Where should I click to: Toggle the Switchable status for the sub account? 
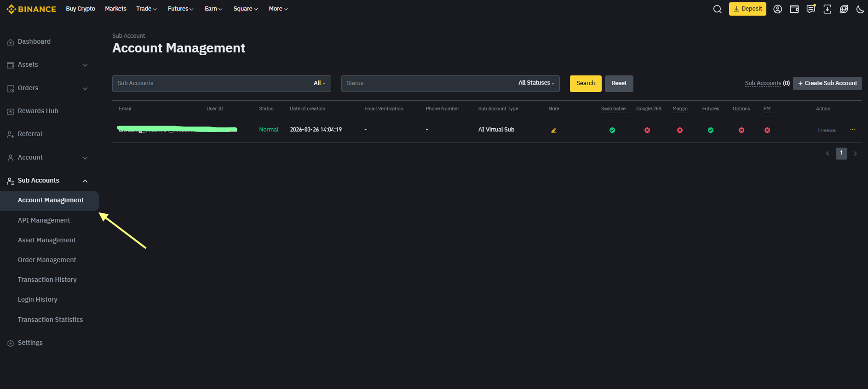tap(612, 130)
